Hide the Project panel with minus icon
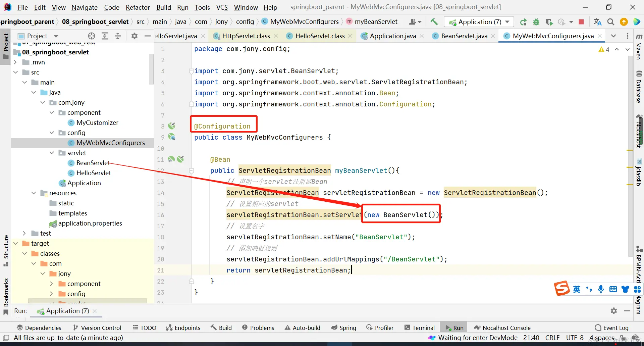 [x=148, y=36]
